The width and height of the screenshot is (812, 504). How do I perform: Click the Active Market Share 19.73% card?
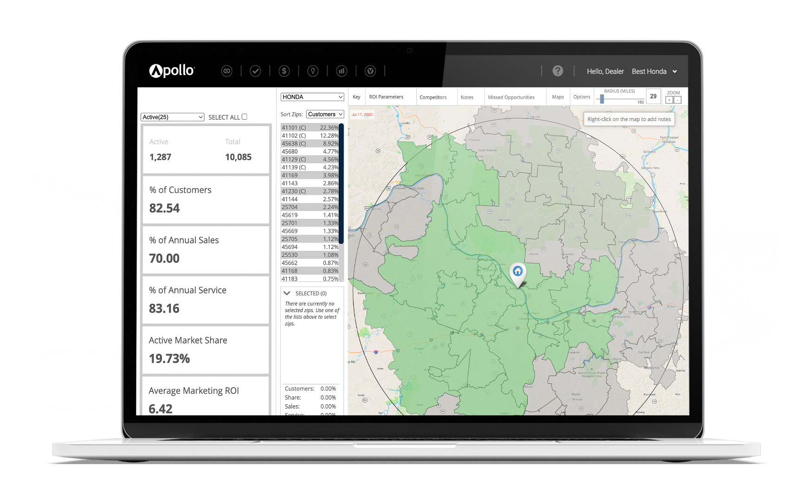click(x=206, y=350)
